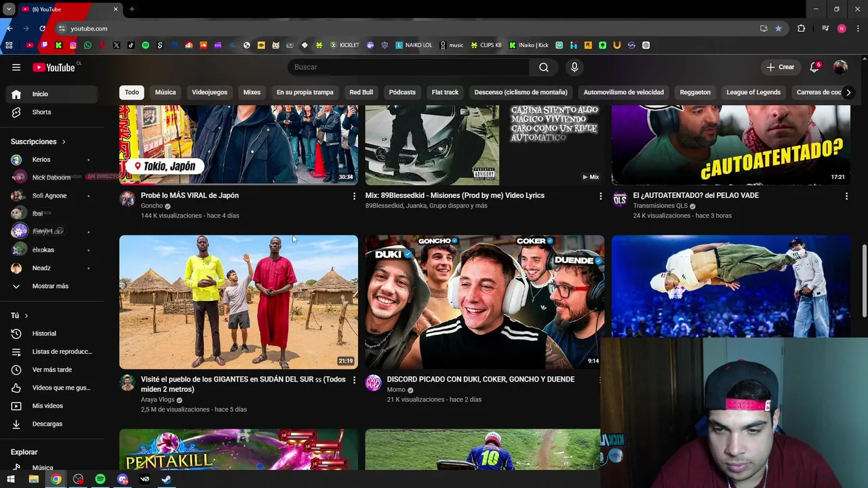Viewport: 868px width, 488px height.
Task: Open Kerios subscription channel
Action: click(x=52, y=160)
